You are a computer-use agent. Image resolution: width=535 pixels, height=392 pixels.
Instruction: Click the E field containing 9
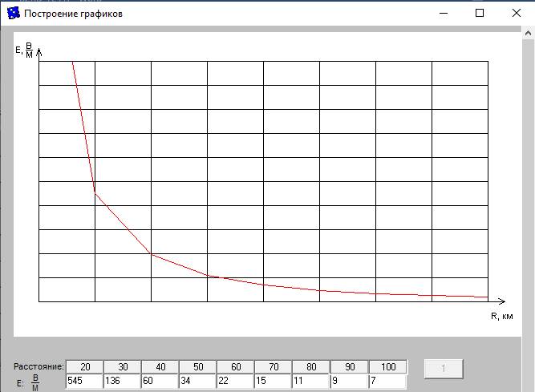pyautogui.click(x=349, y=381)
